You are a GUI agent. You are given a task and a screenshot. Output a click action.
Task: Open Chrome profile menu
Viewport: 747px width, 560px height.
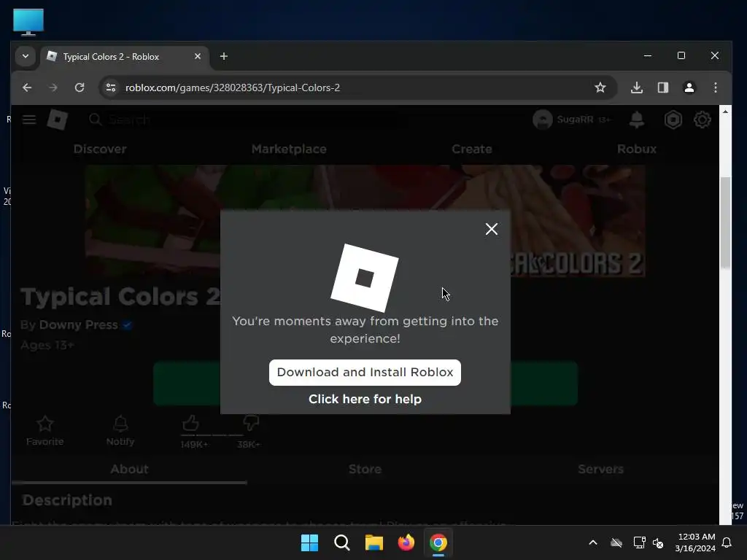[689, 87]
